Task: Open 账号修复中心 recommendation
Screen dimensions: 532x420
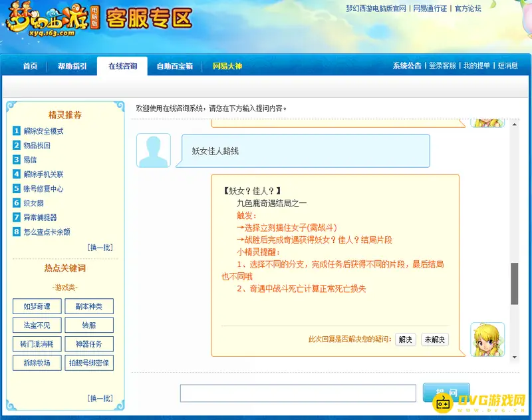Action: click(43, 189)
